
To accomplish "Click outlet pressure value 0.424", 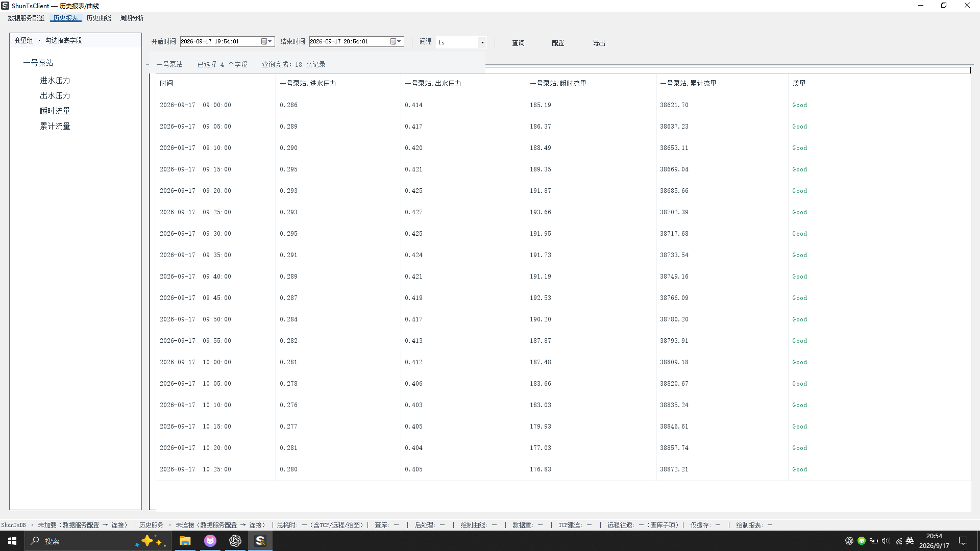I will 413,255.
